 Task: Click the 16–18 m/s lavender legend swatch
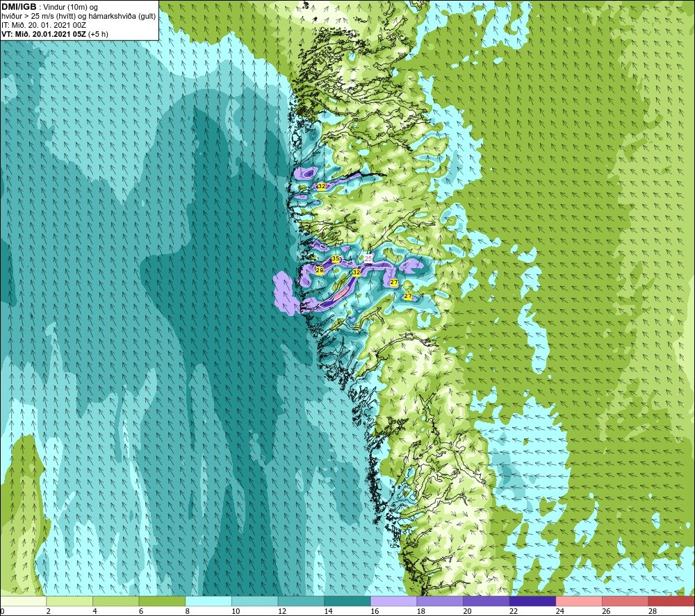coord(393,601)
